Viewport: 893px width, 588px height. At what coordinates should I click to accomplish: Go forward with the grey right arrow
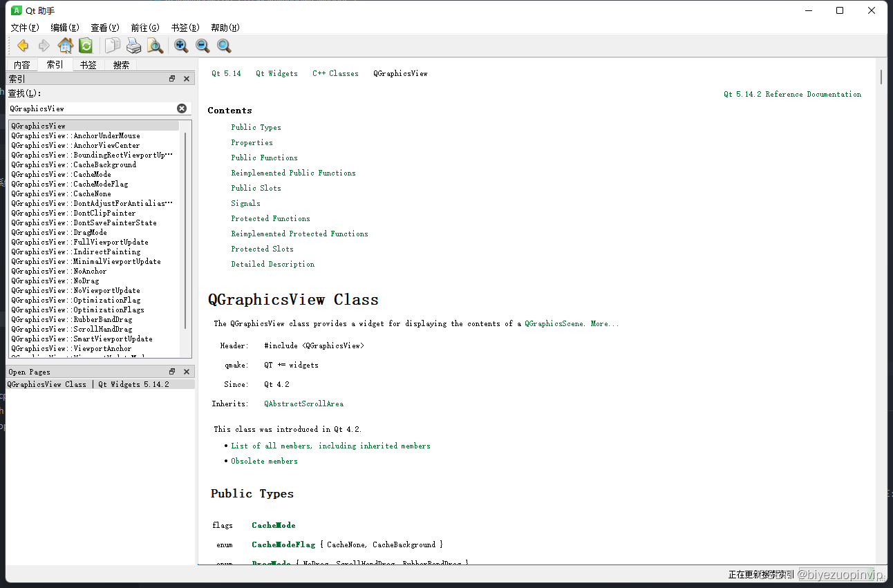click(44, 46)
